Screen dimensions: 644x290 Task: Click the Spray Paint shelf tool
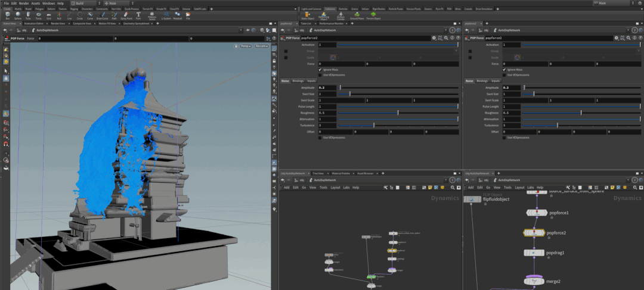coord(126,15)
